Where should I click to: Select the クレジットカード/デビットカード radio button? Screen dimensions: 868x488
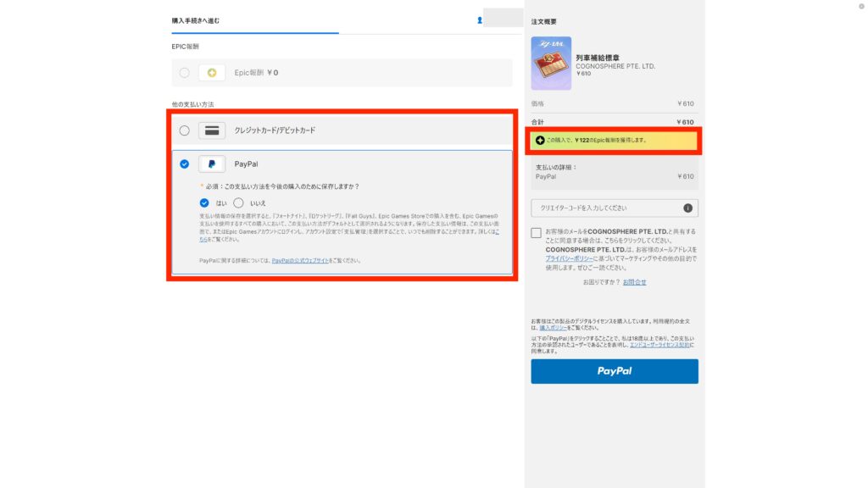pos(184,130)
